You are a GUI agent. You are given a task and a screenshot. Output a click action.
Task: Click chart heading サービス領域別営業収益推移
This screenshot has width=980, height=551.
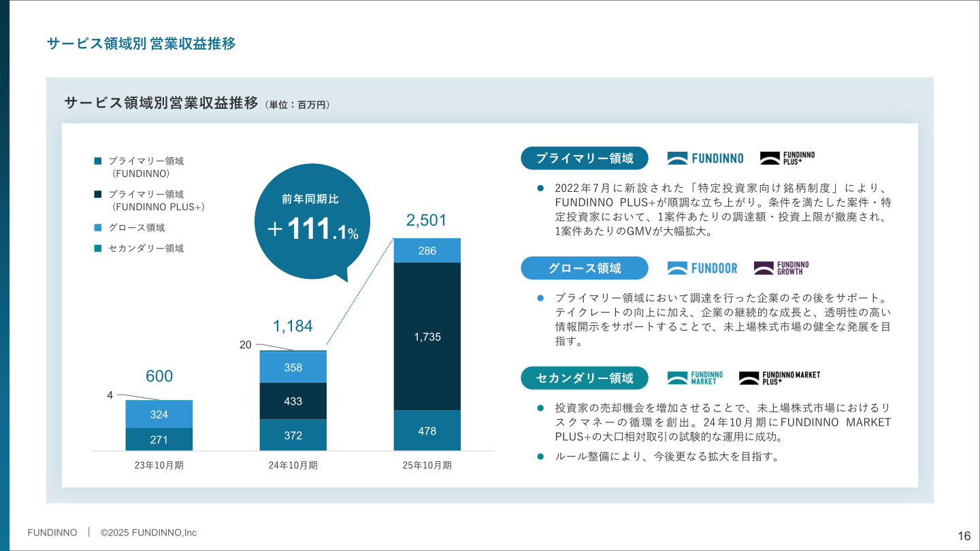(x=161, y=103)
